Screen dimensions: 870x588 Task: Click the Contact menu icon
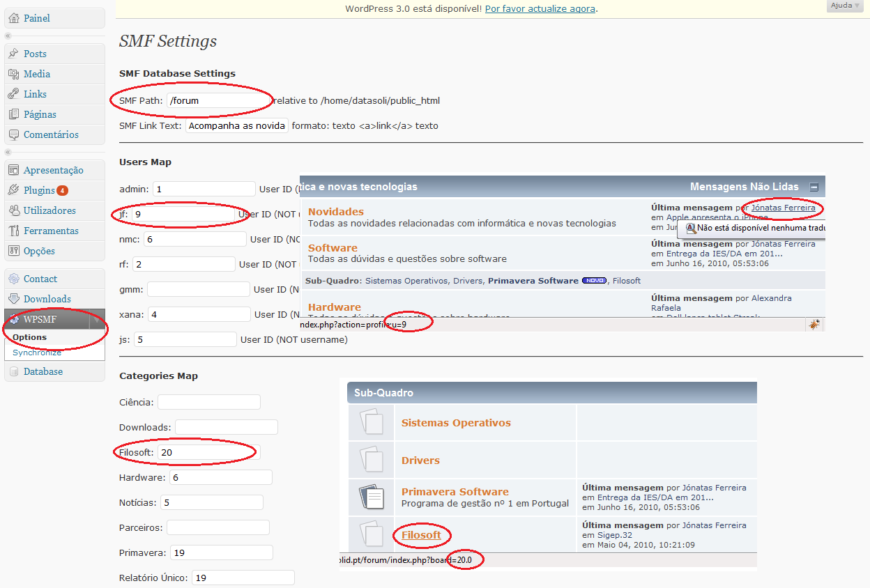click(x=14, y=279)
